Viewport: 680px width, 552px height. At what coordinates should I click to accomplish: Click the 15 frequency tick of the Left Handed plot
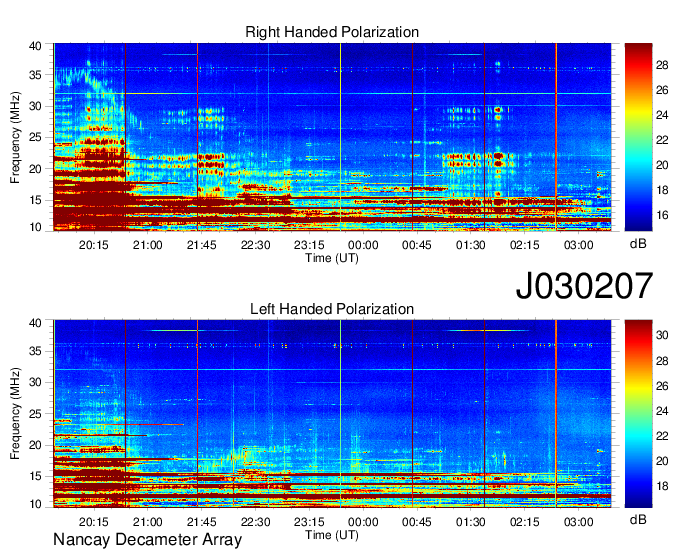coord(35,476)
